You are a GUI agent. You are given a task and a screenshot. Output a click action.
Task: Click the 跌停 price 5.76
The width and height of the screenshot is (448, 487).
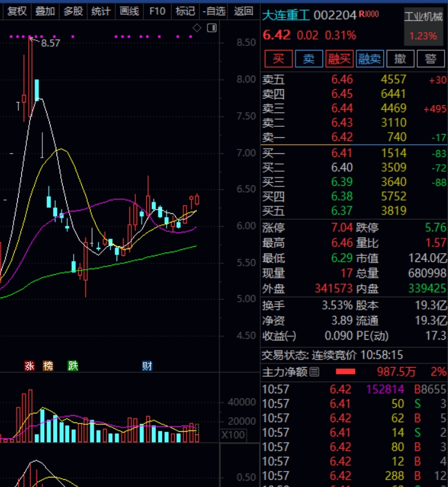pyautogui.click(x=436, y=227)
